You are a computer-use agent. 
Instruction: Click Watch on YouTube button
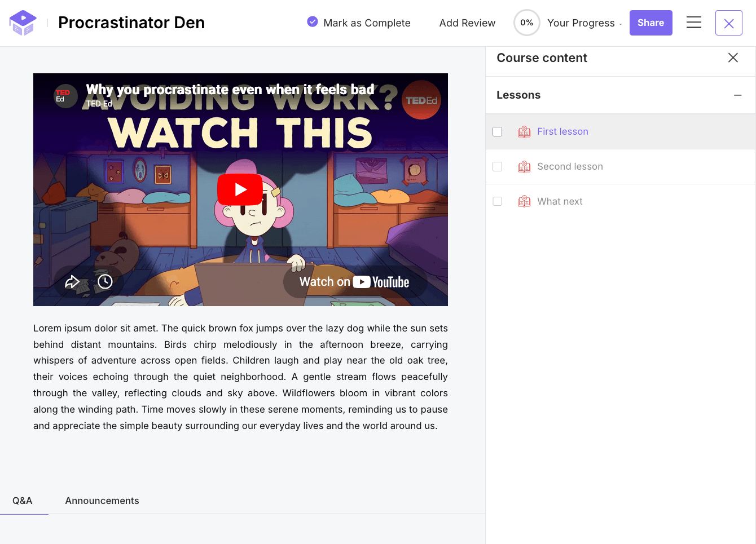click(354, 282)
